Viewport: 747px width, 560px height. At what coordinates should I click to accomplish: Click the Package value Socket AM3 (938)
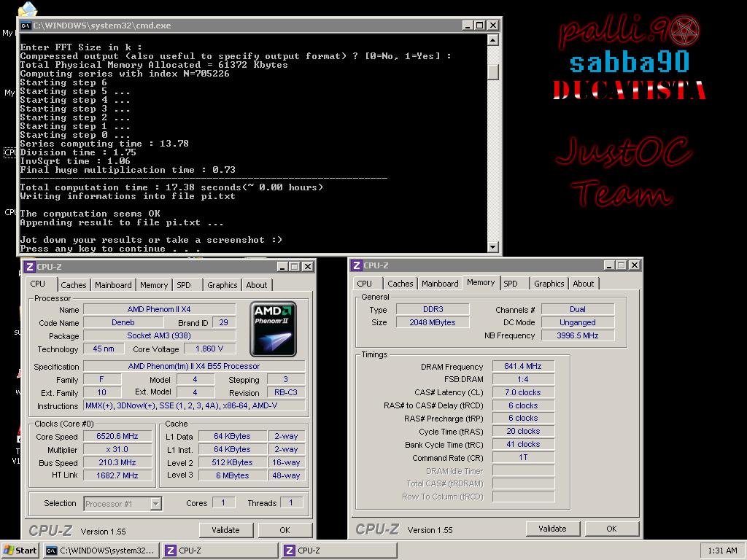pos(160,335)
